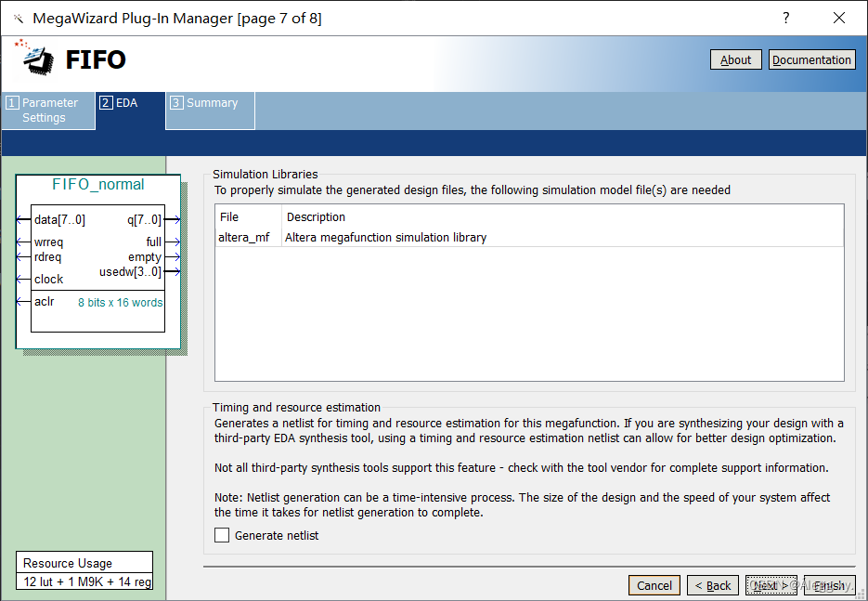Click the full output port label
Image resolution: width=868 pixels, height=601 pixels.
(x=154, y=242)
